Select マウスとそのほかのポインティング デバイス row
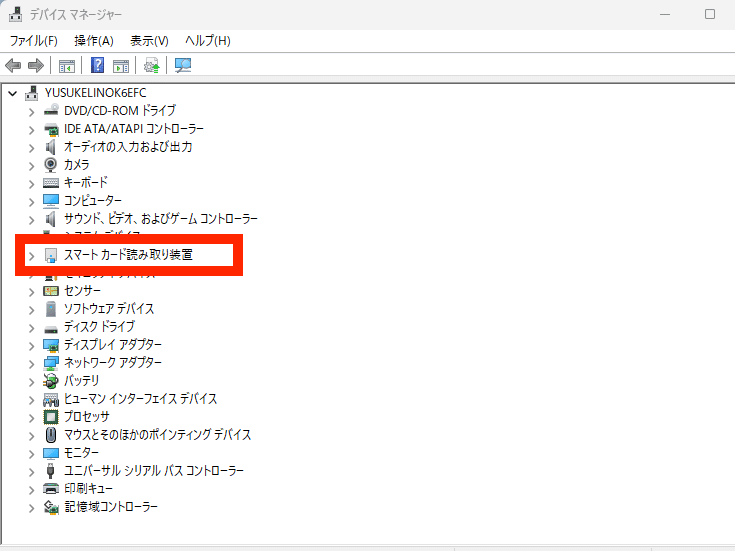Screen dimensions: 735x551 tap(157, 435)
